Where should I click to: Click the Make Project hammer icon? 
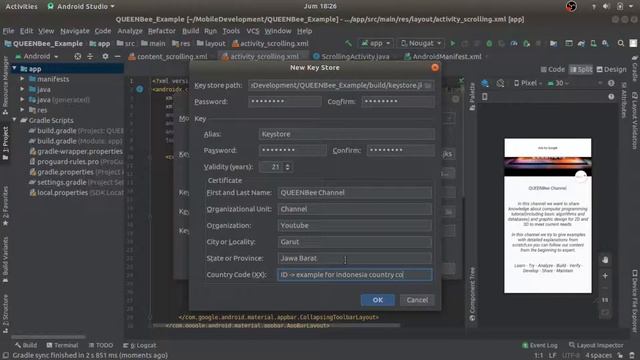point(348,43)
